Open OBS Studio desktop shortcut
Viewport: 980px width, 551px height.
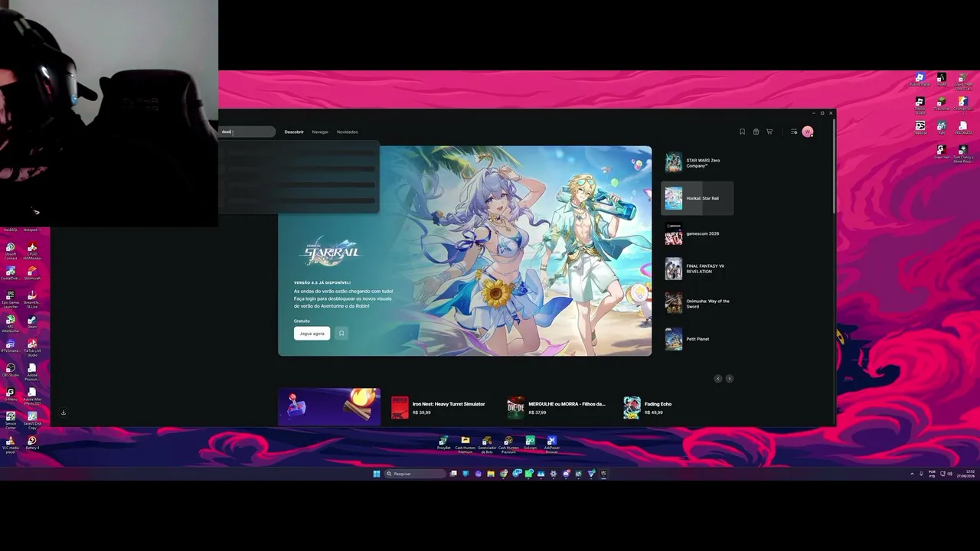pyautogui.click(x=11, y=370)
